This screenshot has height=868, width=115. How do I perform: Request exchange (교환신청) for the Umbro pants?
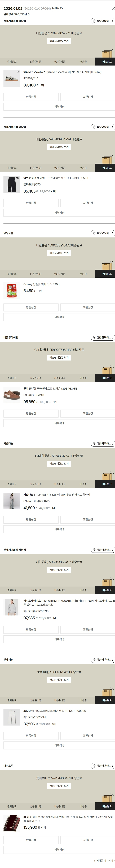point(88,203)
